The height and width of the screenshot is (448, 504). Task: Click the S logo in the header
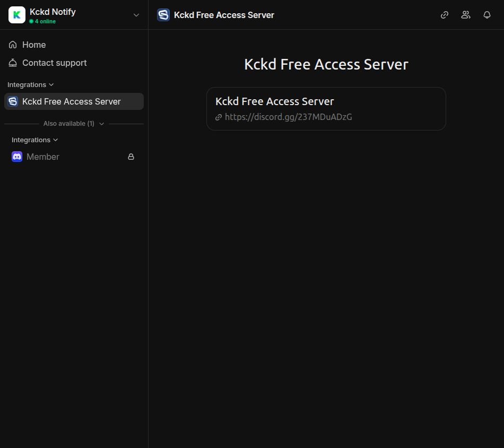tap(163, 15)
